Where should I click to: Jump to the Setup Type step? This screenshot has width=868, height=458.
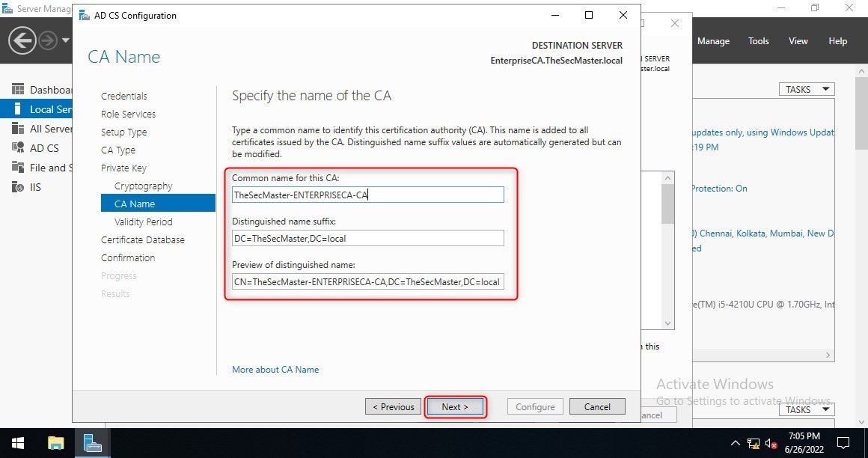pyautogui.click(x=124, y=132)
